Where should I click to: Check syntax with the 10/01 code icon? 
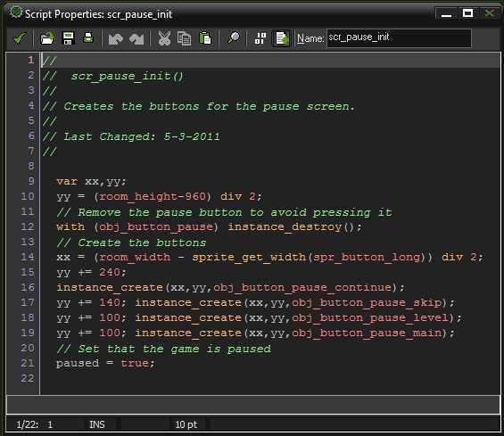260,38
